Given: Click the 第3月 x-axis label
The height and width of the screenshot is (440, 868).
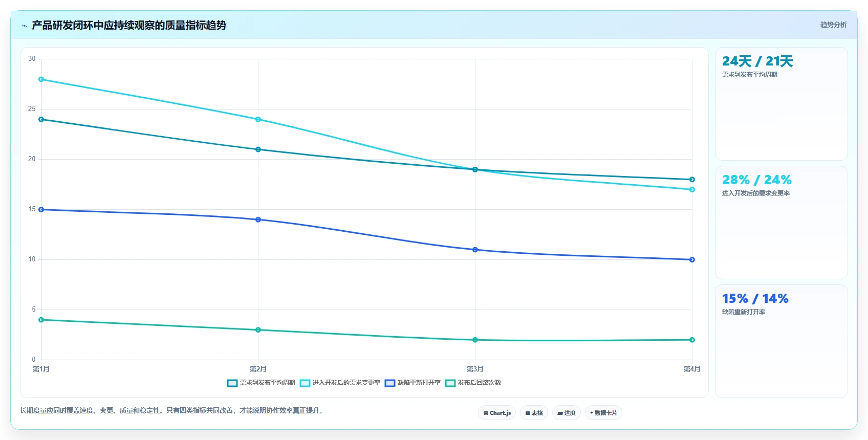Looking at the screenshot, I should click(x=475, y=369).
